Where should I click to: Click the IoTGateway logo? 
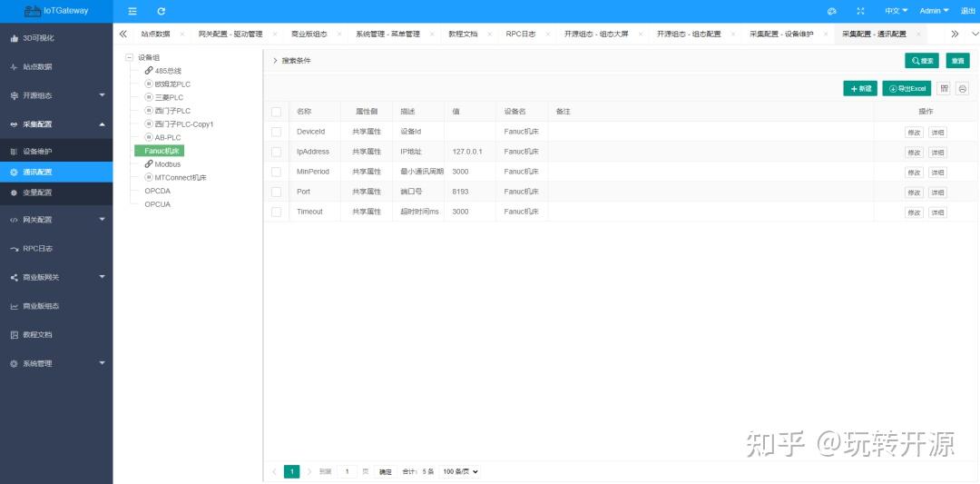click(56, 11)
